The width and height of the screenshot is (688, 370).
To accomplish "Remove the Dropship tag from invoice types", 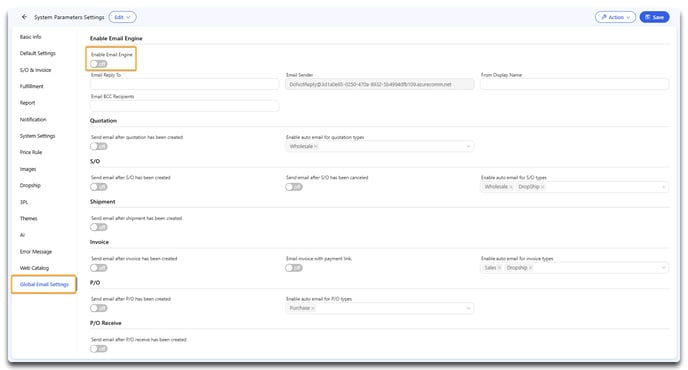I will 530,268.
